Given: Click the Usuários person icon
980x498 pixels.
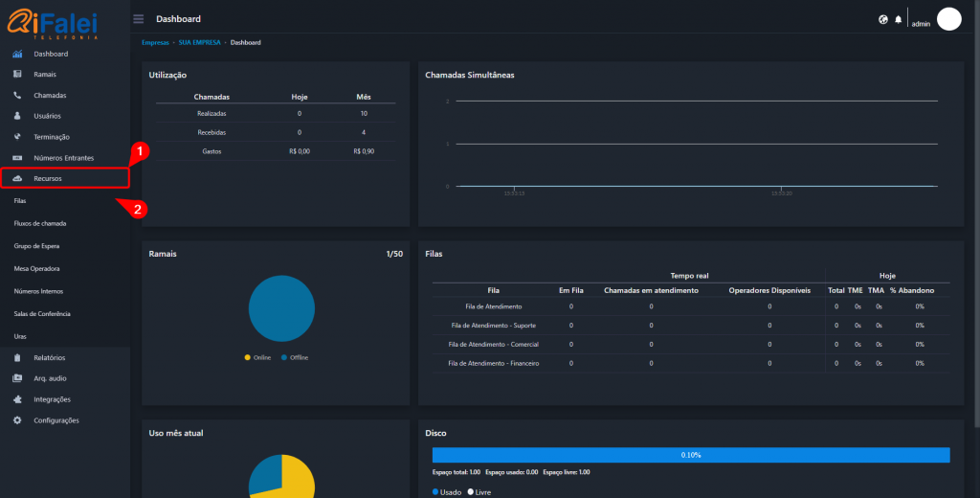Looking at the screenshot, I should click(x=17, y=116).
